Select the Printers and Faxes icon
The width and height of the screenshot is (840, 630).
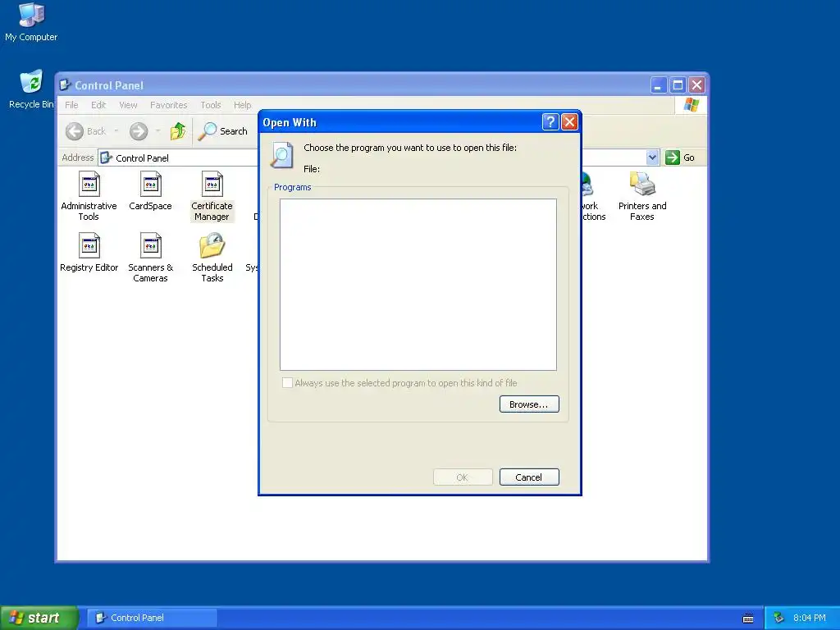coord(642,196)
